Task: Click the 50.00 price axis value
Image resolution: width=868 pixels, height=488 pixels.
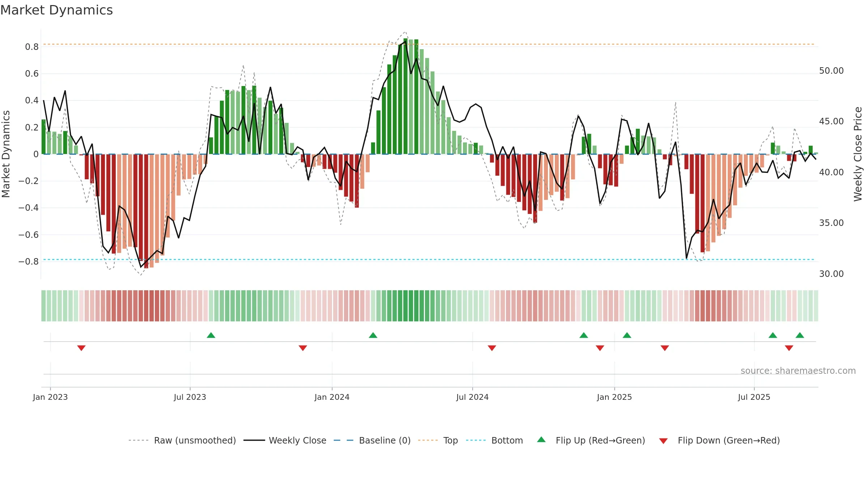Action: pyautogui.click(x=831, y=70)
